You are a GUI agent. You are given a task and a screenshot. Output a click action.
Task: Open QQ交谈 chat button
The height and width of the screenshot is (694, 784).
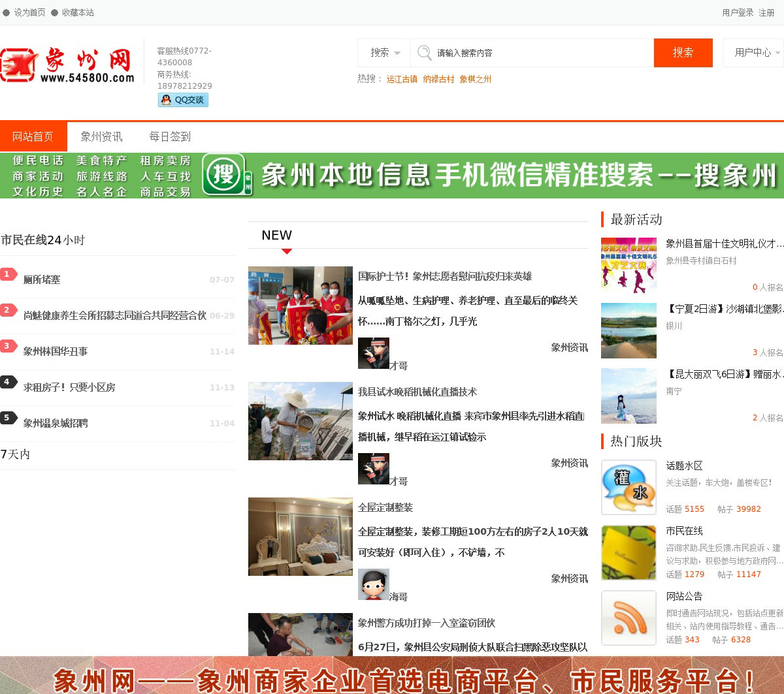point(183,100)
